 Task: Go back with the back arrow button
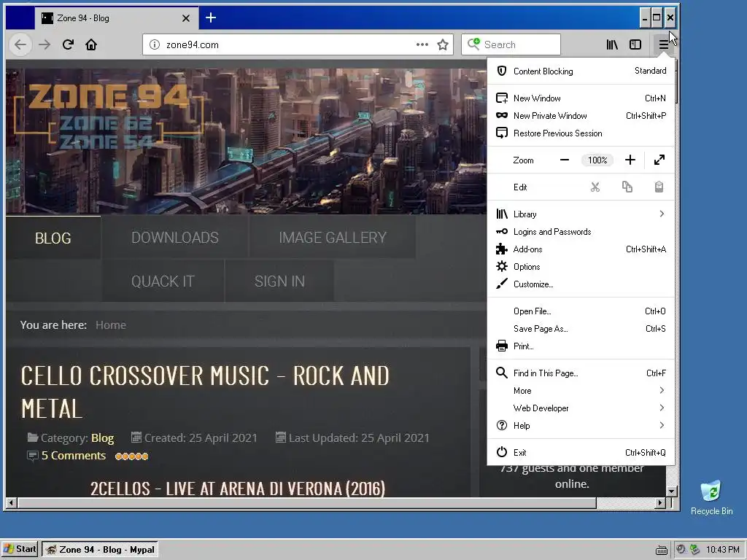pos(20,44)
